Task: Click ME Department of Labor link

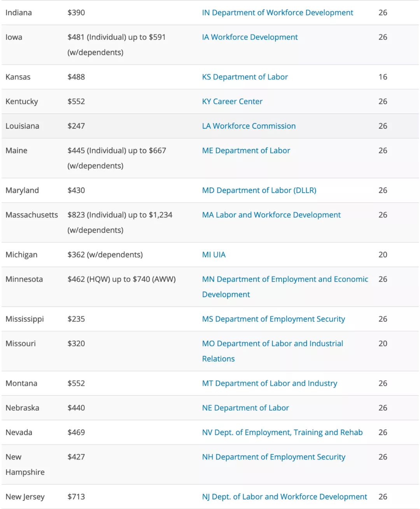Action: [246, 150]
